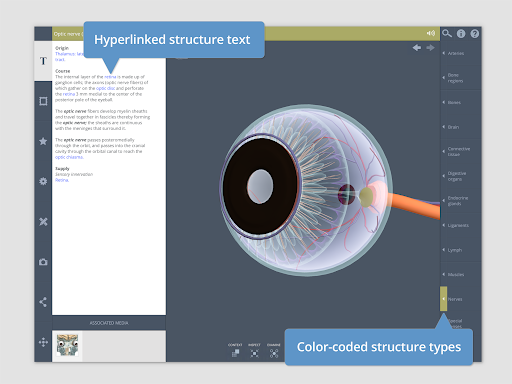Screen dimensions: 512x384
Task: Open favorites with the star icon
Action: click(43, 141)
